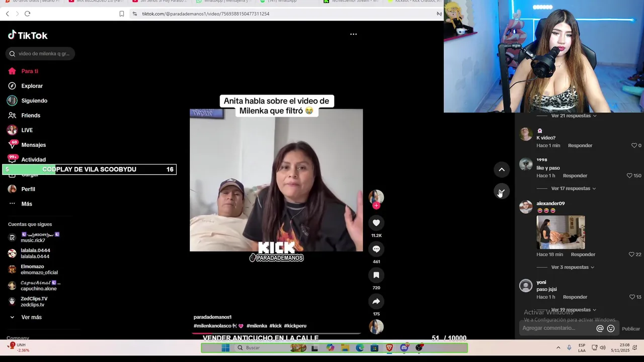Open video three-dot options menu
Image resolution: width=644 pixels, height=362 pixels.
353,34
